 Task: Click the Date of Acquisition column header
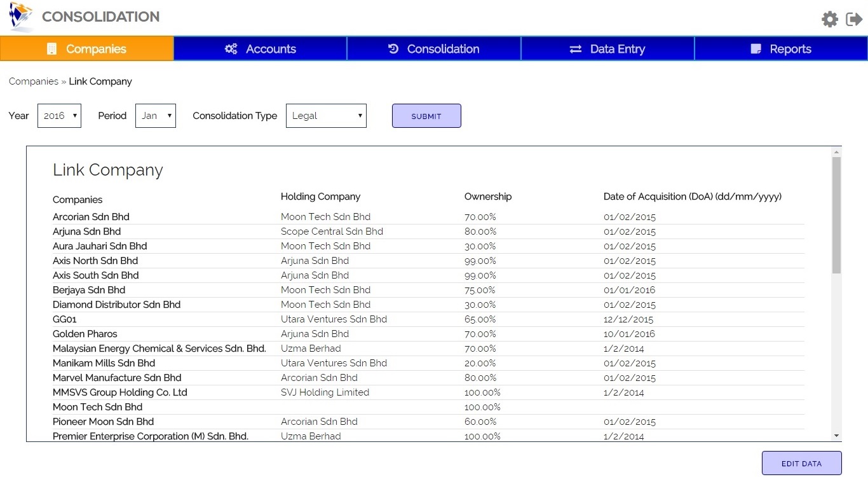693,197
